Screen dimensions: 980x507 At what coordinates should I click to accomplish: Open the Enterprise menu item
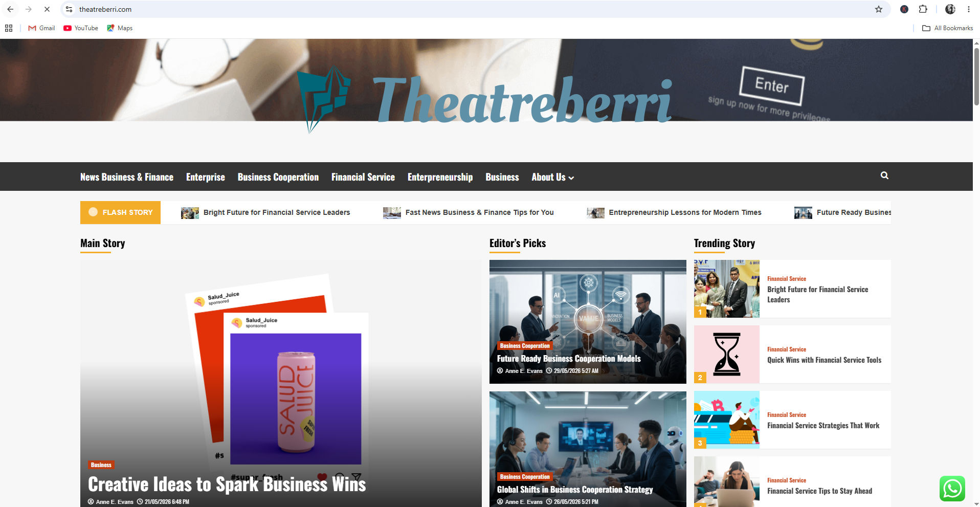pos(206,177)
